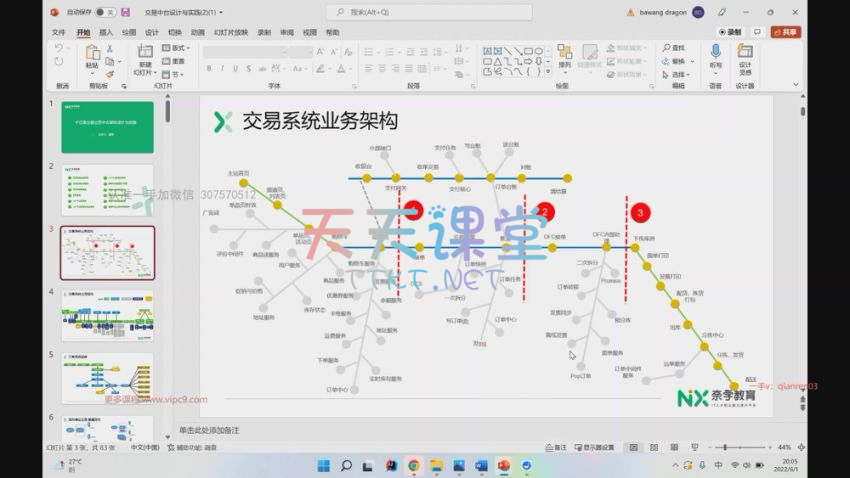Toggle the AutoSave switch
850x478 pixels.
(x=107, y=13)
